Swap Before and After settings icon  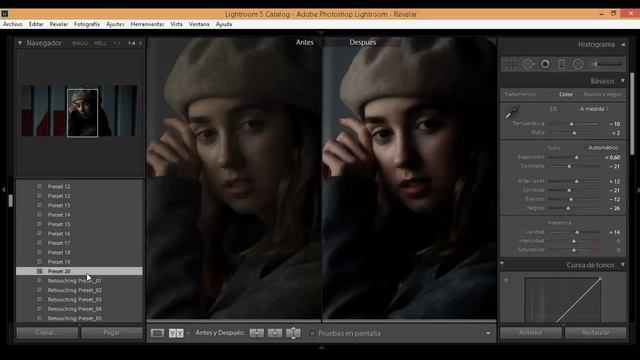pyautogui.click(x=293, y=333)
